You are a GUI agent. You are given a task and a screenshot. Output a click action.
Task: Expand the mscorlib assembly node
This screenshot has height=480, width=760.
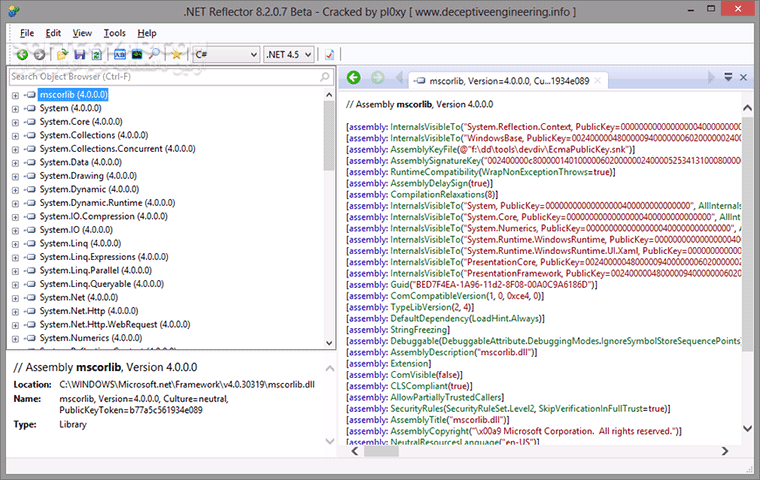pos(15,95)
